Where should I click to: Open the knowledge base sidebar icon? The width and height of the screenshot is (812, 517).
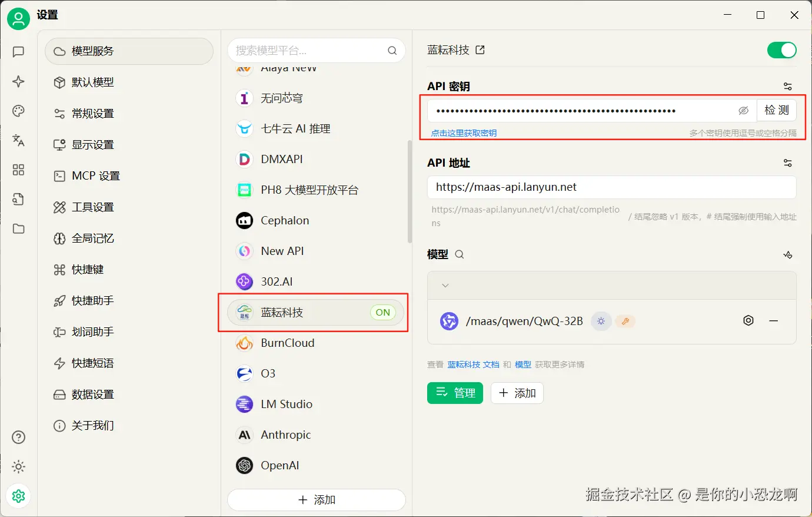tap(18, 199)
